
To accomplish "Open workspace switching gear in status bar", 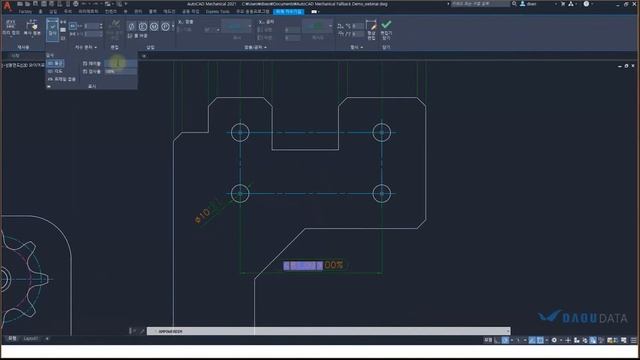I will point(554,340).
